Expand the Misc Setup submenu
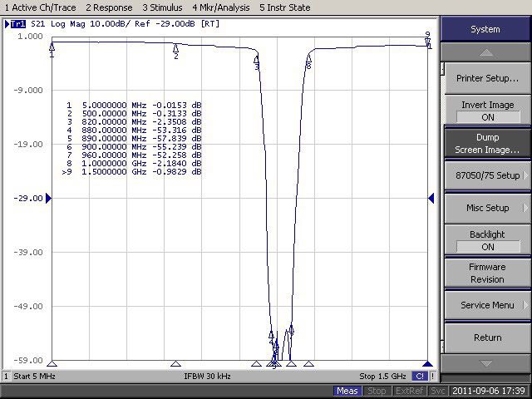The image size is (532, 399). (487, 208)
